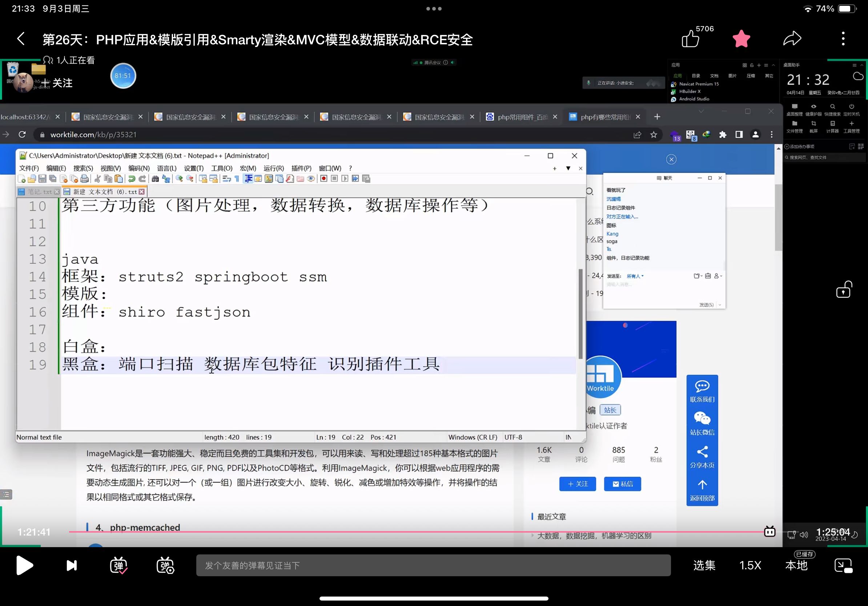Toggle the thumbs-up like button
This screenshot has height=606, width=868.
pyautogui.click(x=690, y=39)
